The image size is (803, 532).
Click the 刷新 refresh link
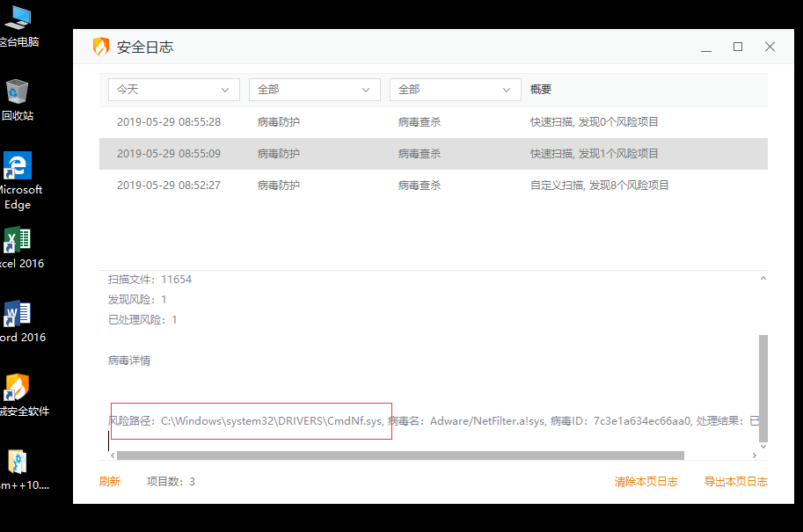tap(109, 481)
